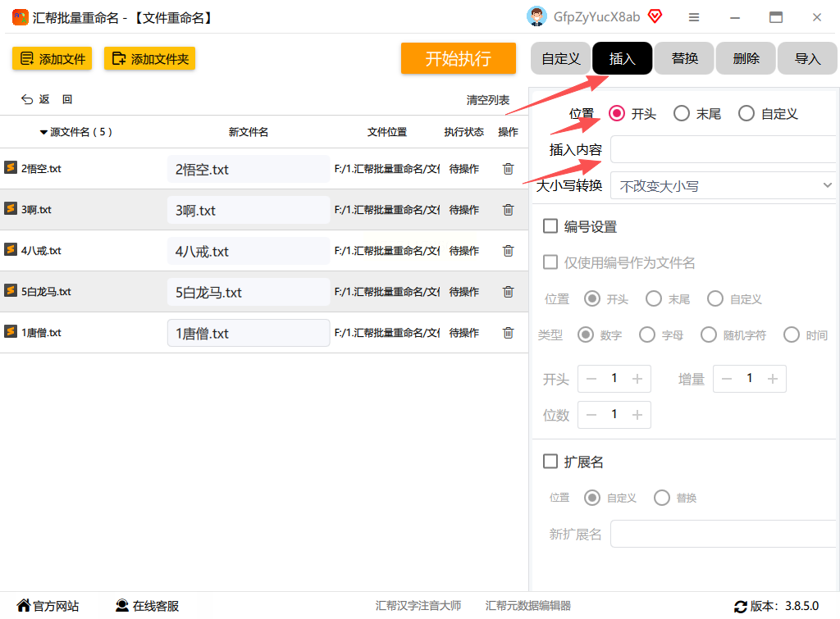This screenshot has width=840, height=619.
Task: Click the file type icon of 2悟空.txt
Action: click(11, 167)
